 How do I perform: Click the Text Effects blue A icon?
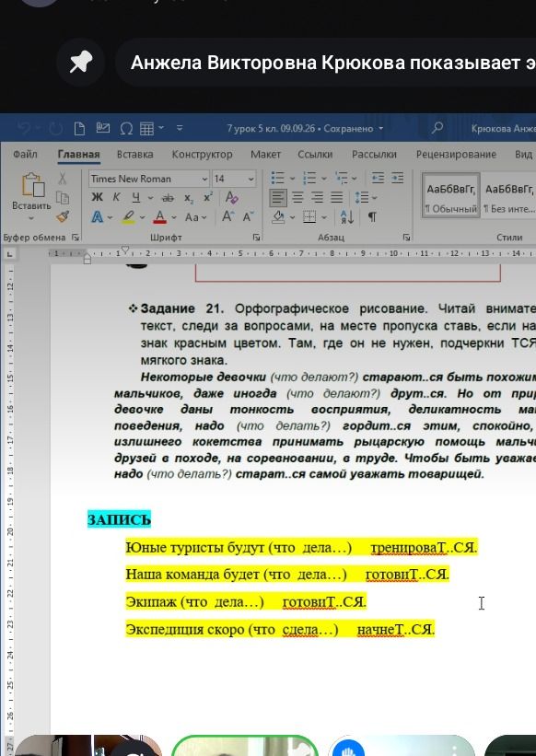coord(98,217)
